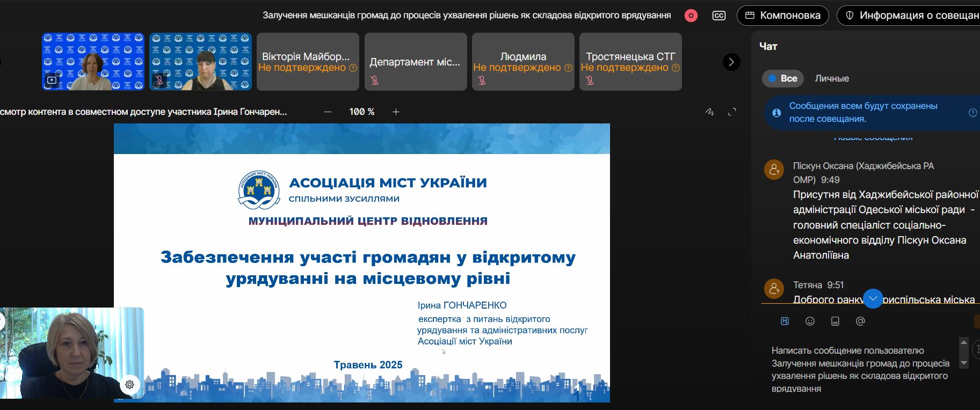This screenshot has width=980, height=410.
Task: Expand shared content to full screen
Action: pyautogui.click(x=732, y=112)
